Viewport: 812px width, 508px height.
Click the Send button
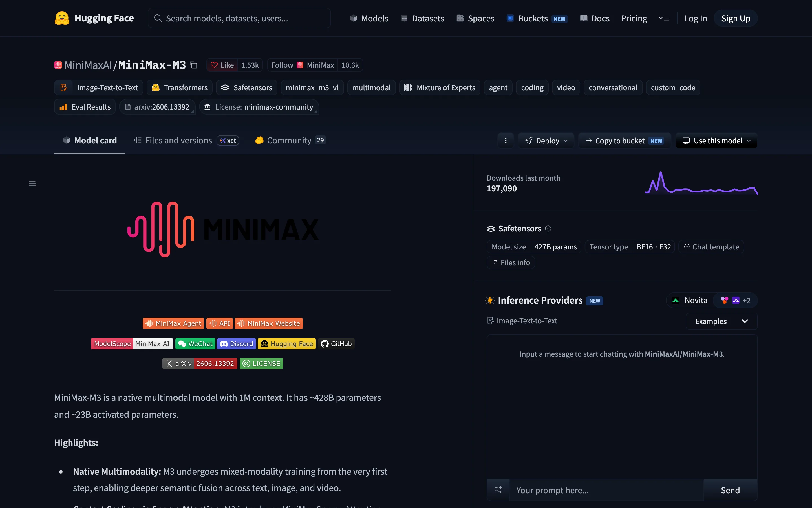pyautogui.click(x=730, y=490)
